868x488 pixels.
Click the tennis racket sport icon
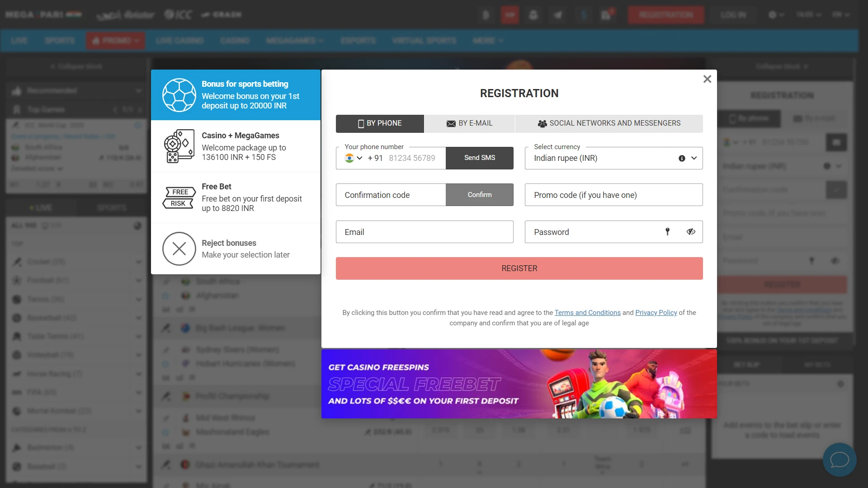tap(17, 299)
